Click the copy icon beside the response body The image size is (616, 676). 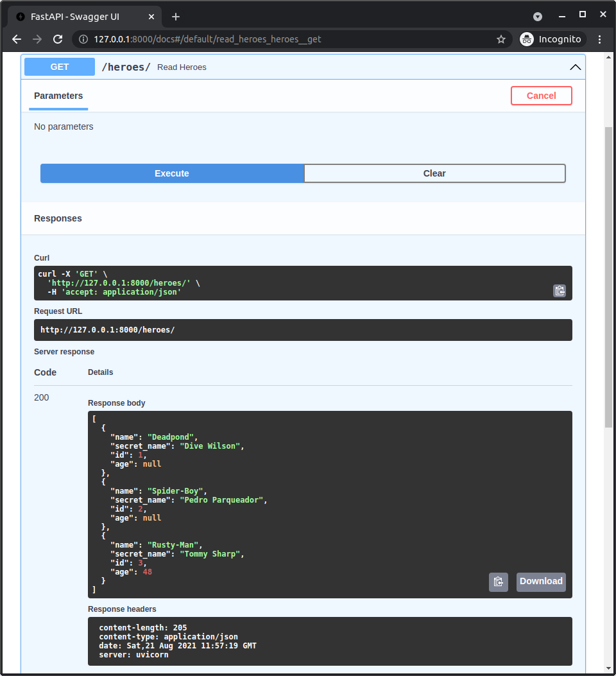(499, 582)
